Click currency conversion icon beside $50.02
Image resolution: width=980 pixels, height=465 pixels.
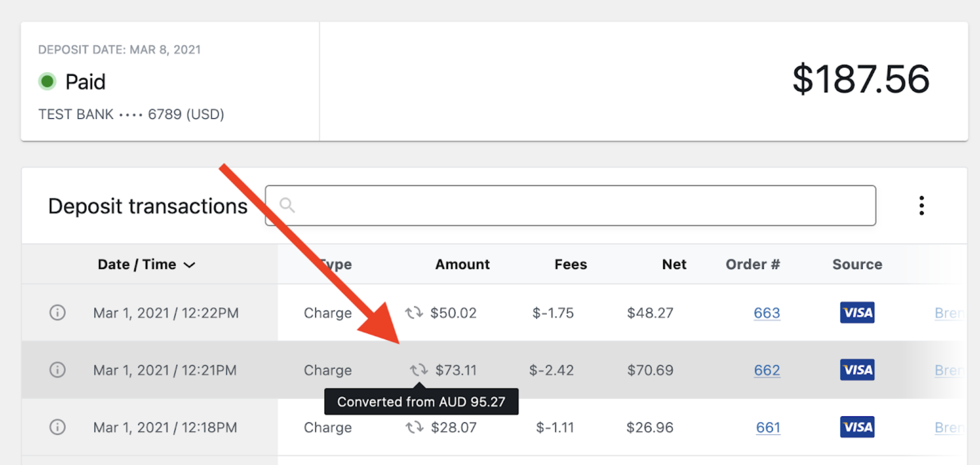coord(414,313)
